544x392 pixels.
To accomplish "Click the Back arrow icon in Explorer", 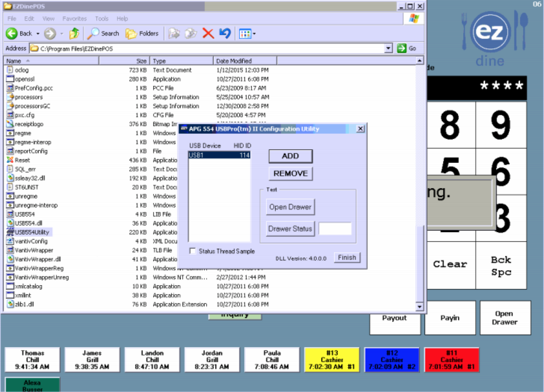I will pyautogui.click(x=12, y=34).
